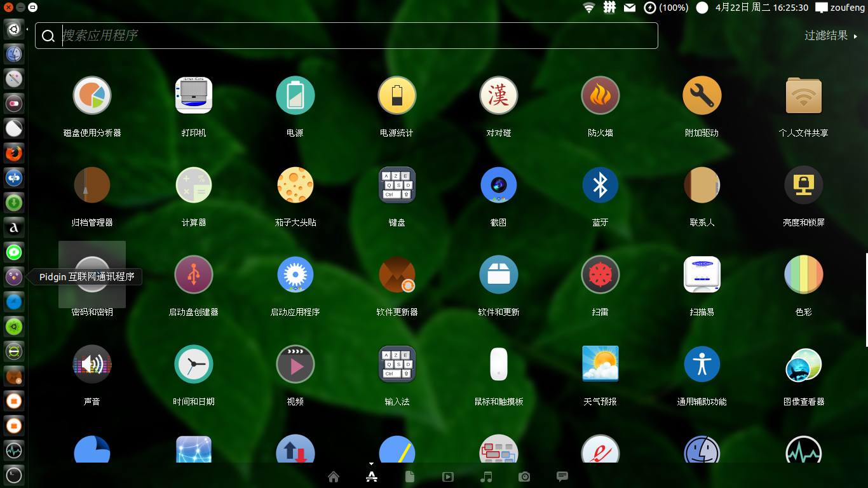Image resolution: width=868 pixels, height=488 pixels.
Task: Launch the 归档管理器 archive manager
Action: point(92,185)
